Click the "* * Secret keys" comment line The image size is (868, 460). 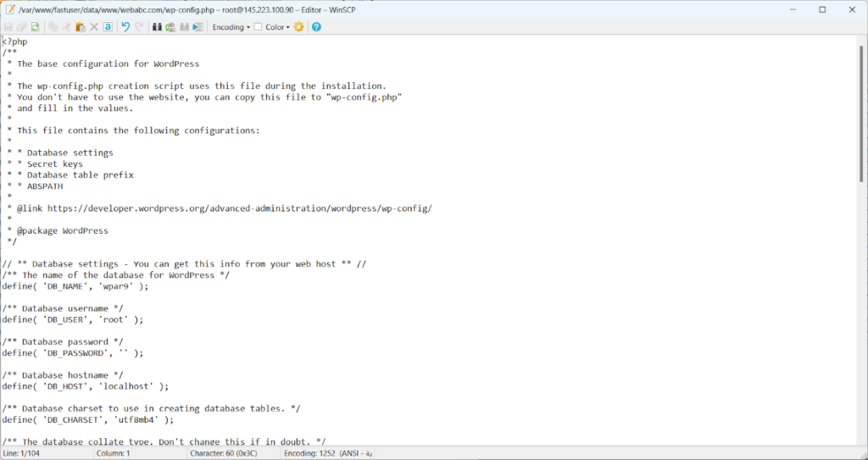(x=45, y=163)
